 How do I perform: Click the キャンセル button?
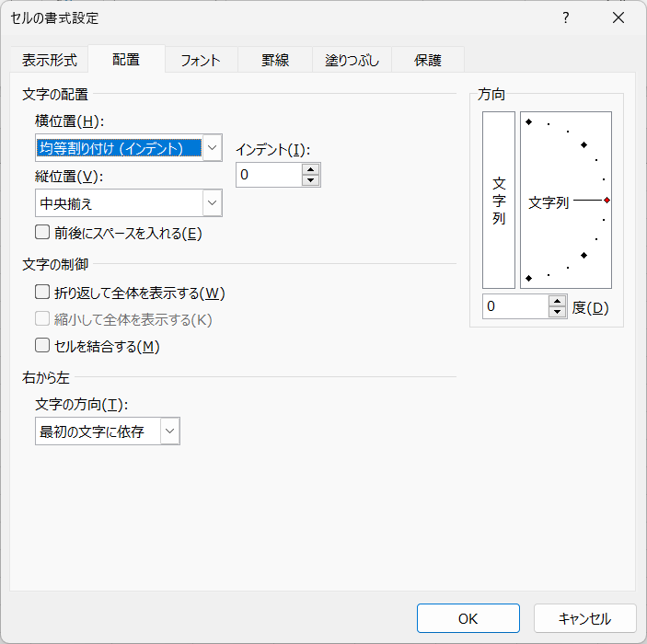point(584,618)
